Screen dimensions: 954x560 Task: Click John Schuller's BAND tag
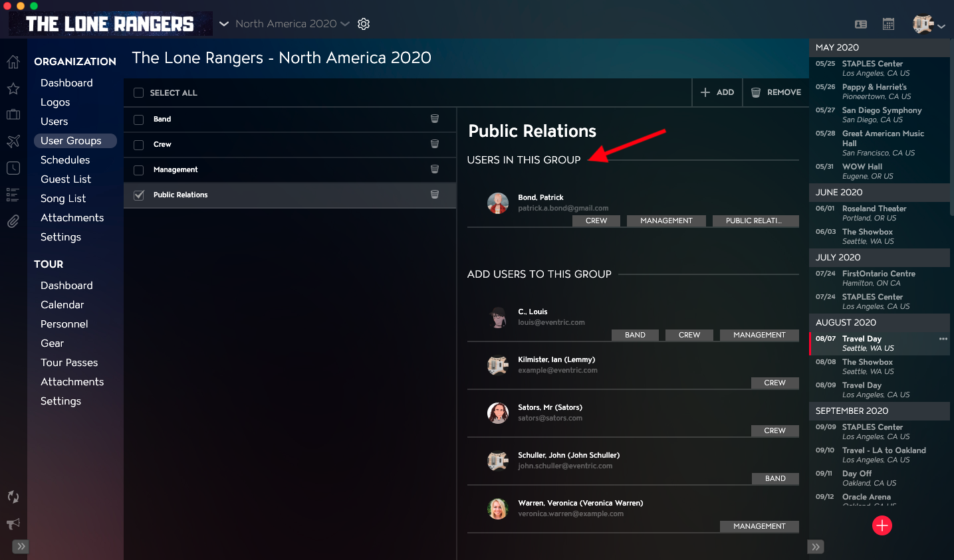tap(775, 478)
